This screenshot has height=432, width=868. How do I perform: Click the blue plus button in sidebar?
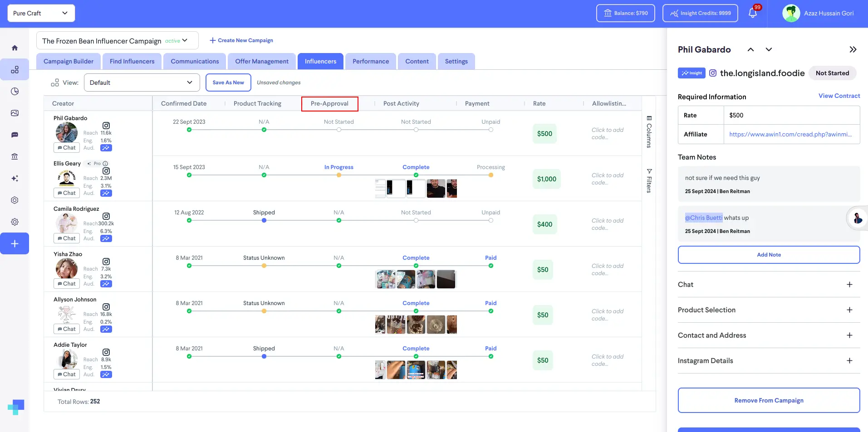point(15,243)
